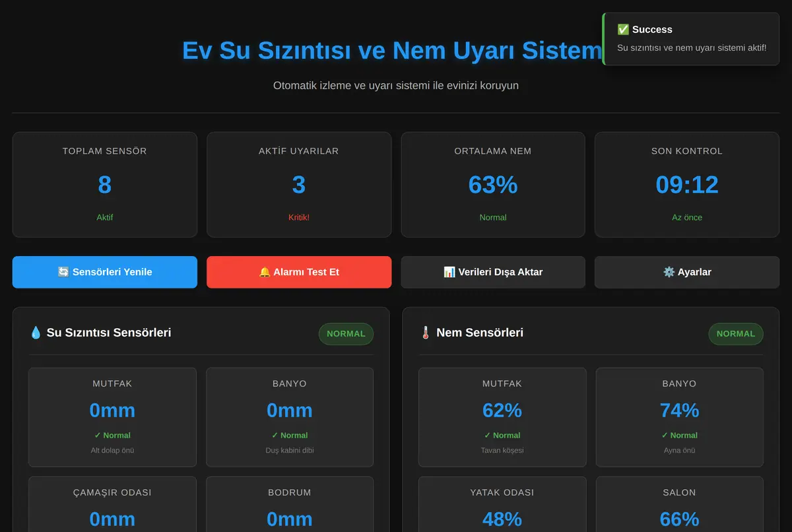Select the Ortalama Nem stat card
This screenshot has height=532, width=792.
493,185
